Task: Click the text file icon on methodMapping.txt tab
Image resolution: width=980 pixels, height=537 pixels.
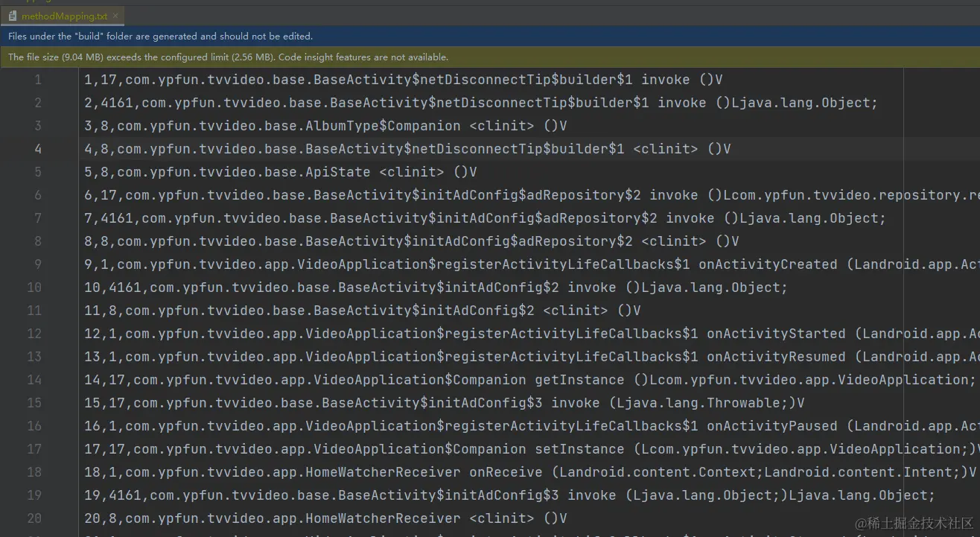Action: (x=13, y=16)
